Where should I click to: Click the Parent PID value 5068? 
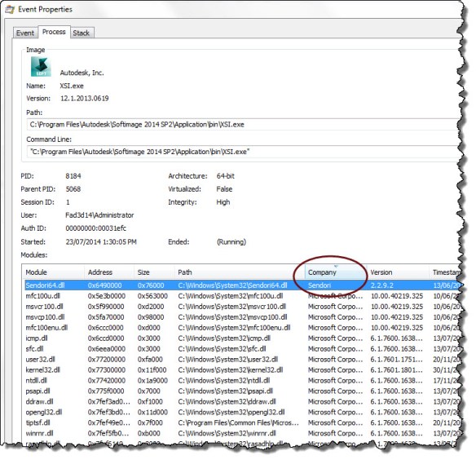(73, 189)
